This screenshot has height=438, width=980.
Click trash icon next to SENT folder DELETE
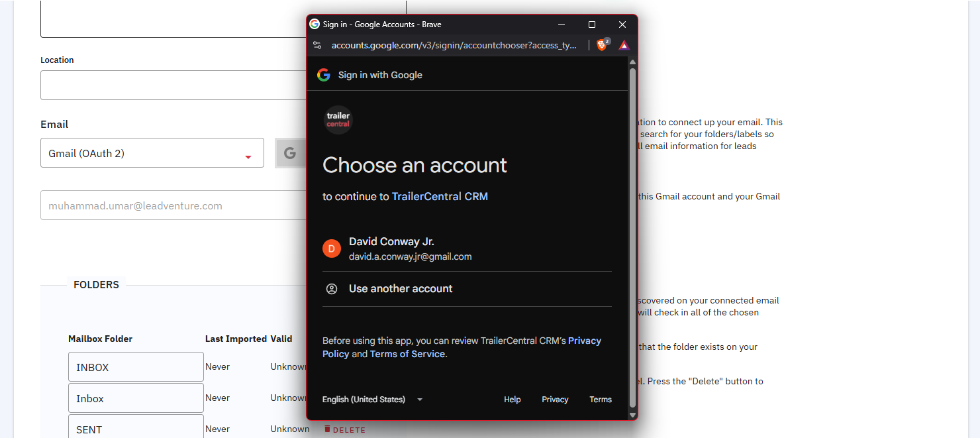327,429
